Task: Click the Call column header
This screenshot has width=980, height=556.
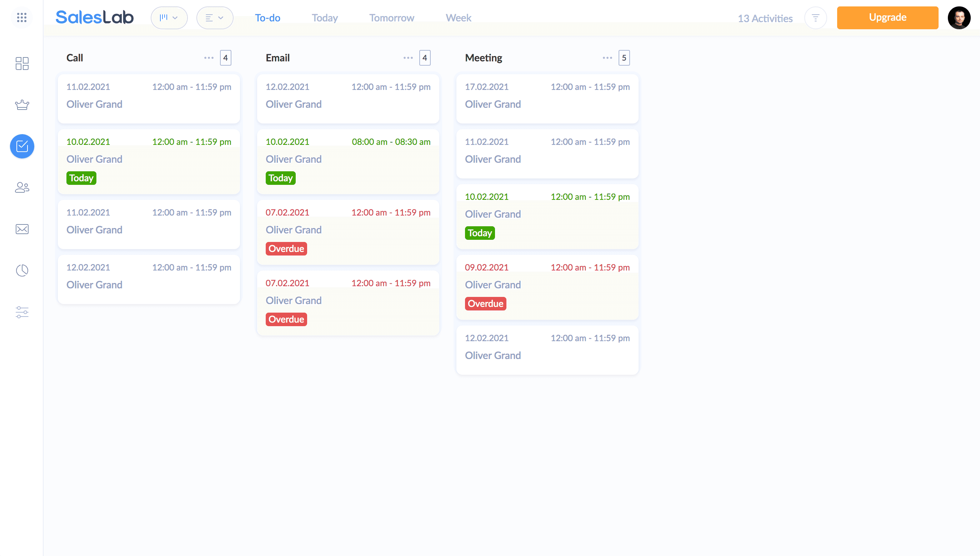Action: pyautogui.click(x=75, y=58)
